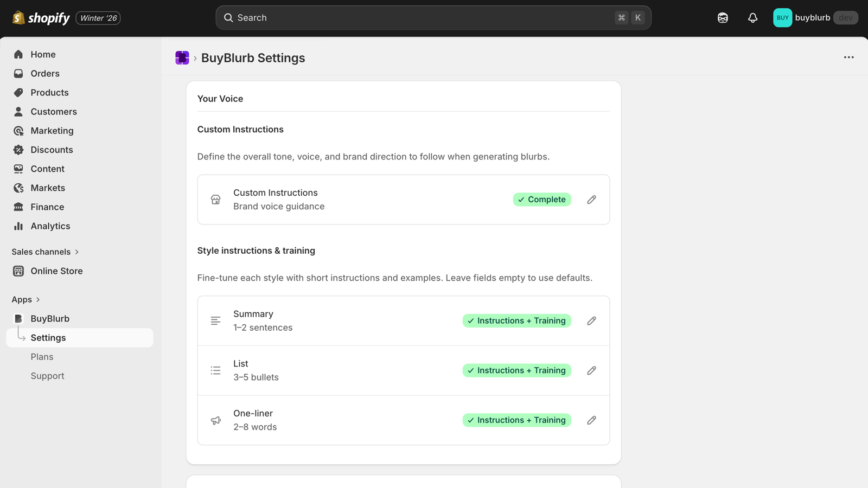This screenshot has width=868, height=488.
Task: Click the Instructions + Training badge for List
Action: (516, 370)
